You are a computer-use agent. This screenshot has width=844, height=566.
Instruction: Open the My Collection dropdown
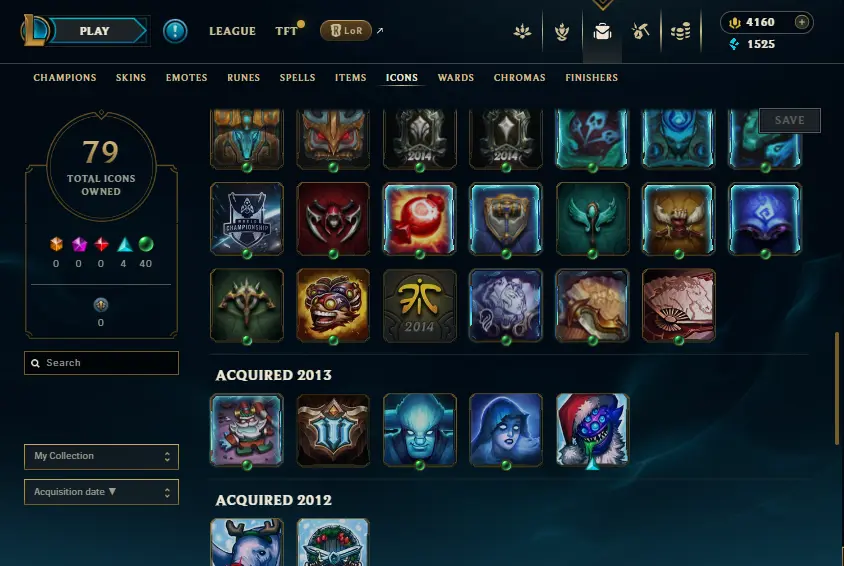pyautogui.click(x=101, y=456)
